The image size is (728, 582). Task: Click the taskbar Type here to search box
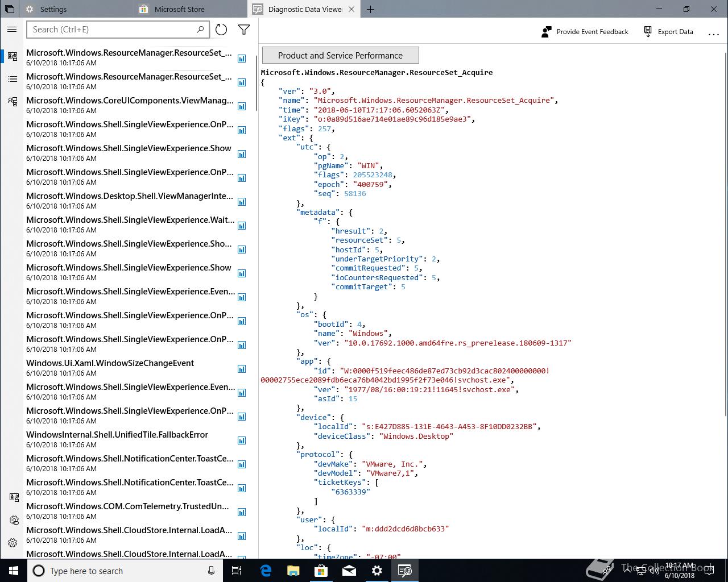pos(125,571)
